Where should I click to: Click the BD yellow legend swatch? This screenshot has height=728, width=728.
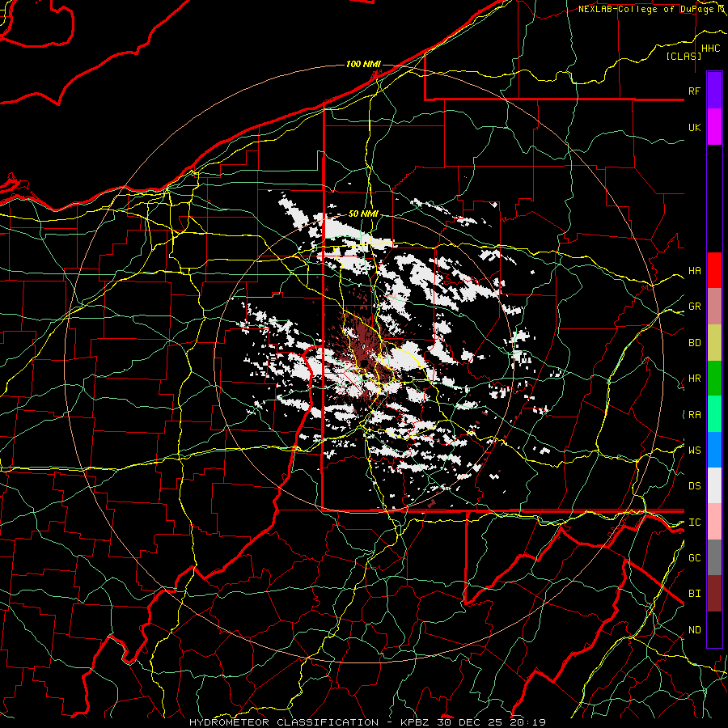(x=714, y=342)
